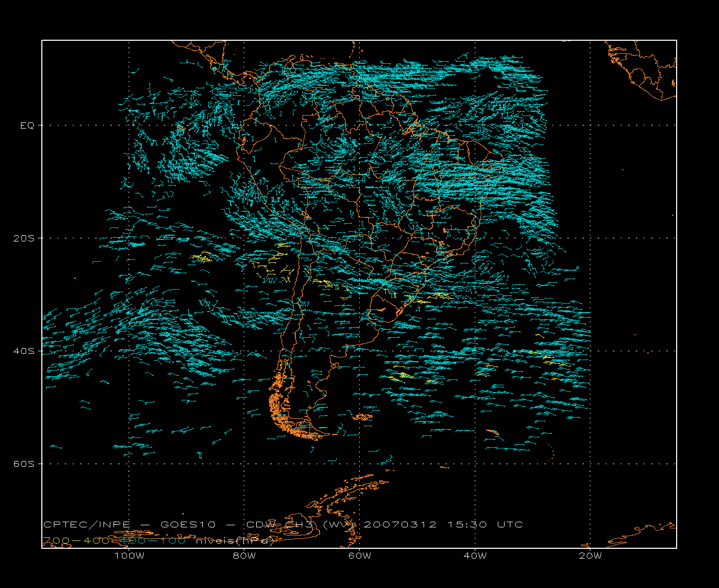This screenshot has width=719, height=588.
Task: Click the 60W longitude label
Action: tap(360, 556)
